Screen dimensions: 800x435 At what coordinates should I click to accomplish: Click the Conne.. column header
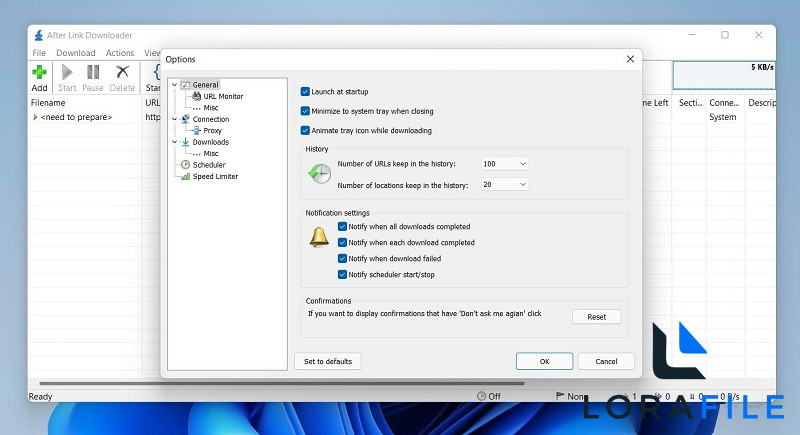725,103
